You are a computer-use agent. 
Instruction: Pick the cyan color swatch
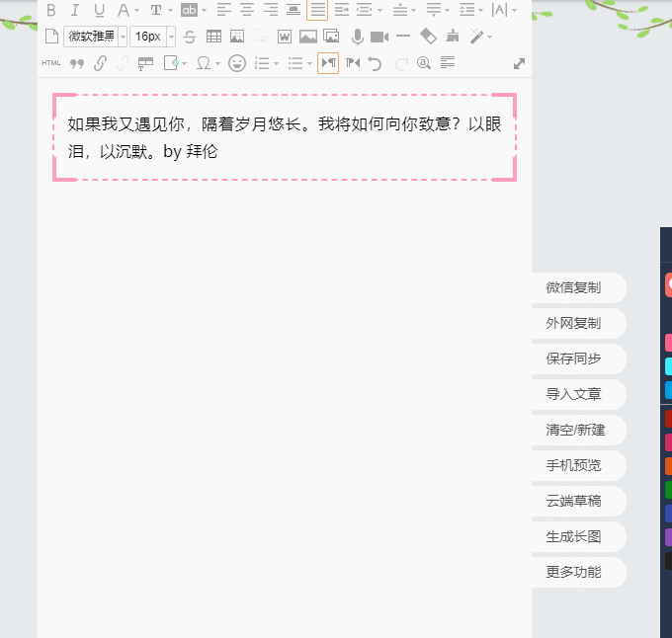[669, 366]
